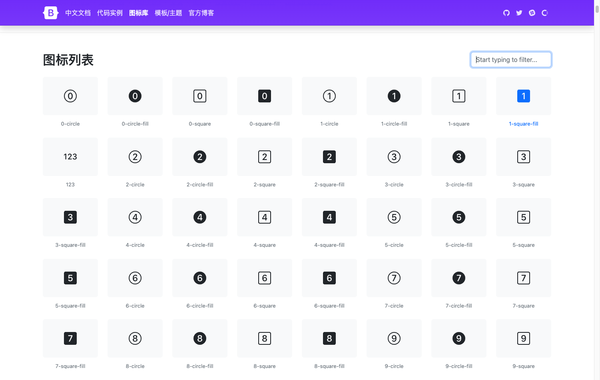Click the '9-circle' name label
Image resolution: width=600 pixels, height=380 pixels.
[x=394, y=366]
